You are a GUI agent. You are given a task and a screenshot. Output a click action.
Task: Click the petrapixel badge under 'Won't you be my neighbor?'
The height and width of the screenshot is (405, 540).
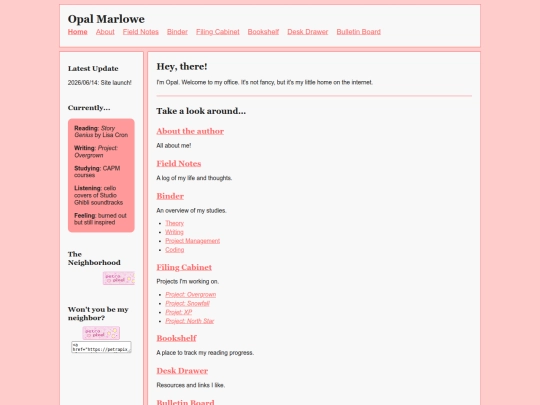tap(101, 333)
